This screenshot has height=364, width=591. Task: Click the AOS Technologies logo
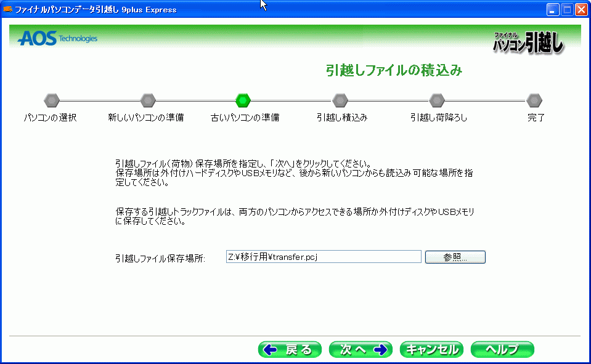pyautogui.click(x=57, y=39)
